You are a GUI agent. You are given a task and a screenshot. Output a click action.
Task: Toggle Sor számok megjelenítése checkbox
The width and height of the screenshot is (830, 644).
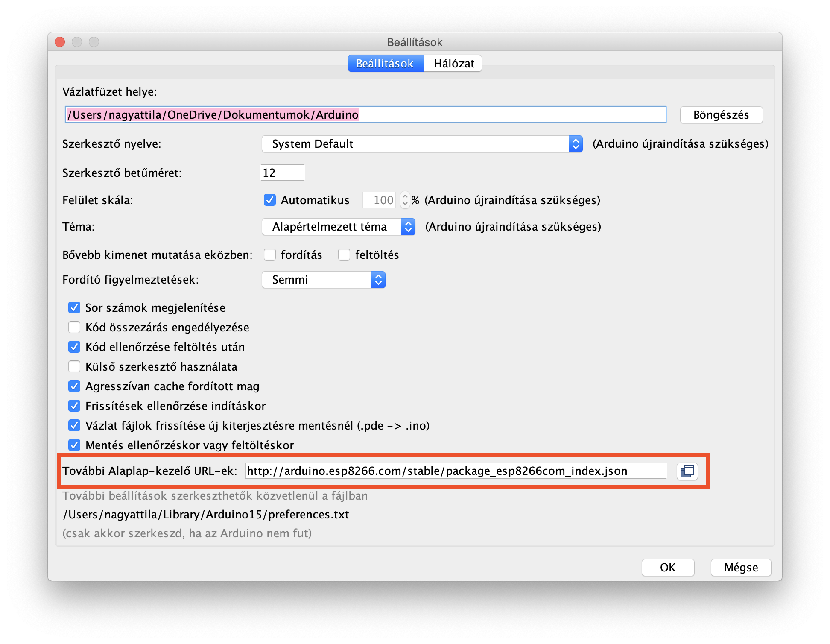tap(74, 307)
